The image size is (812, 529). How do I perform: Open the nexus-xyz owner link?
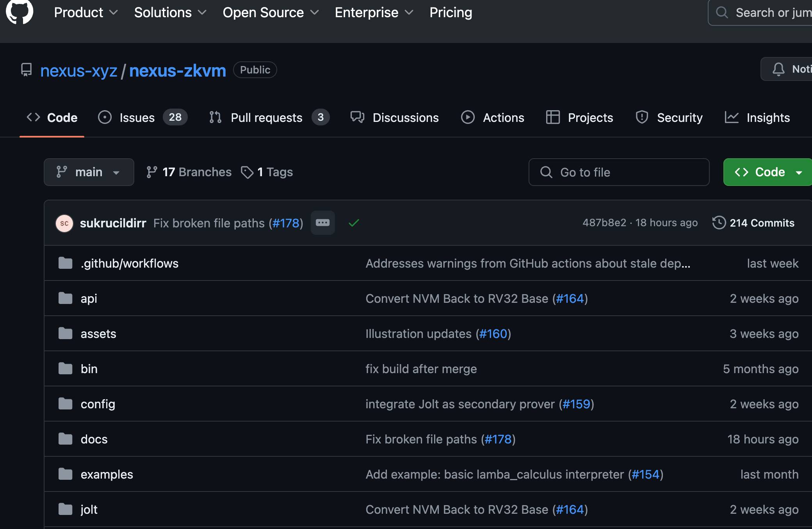coord(78,71)
